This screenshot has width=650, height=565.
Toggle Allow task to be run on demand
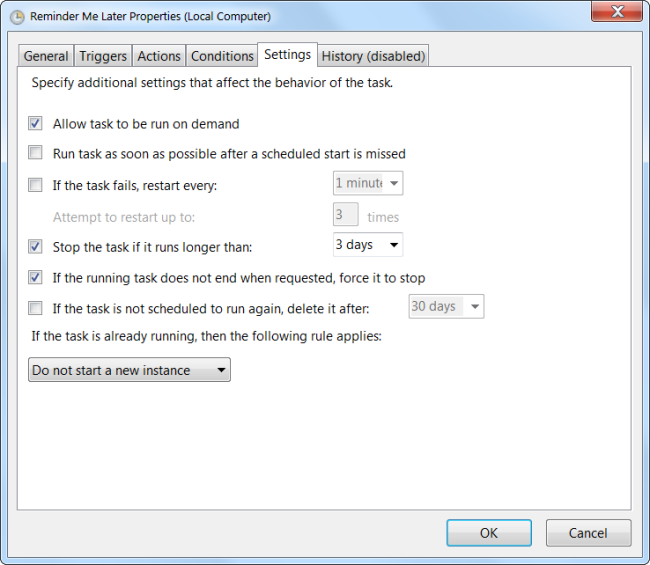click(36, 124)
